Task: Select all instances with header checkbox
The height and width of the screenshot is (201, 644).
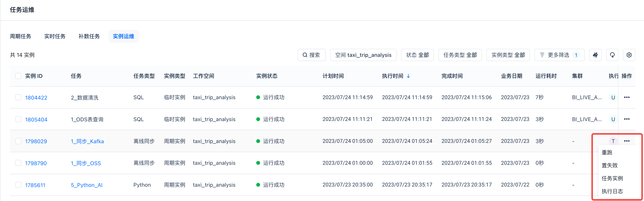Action: coord(18,76)
